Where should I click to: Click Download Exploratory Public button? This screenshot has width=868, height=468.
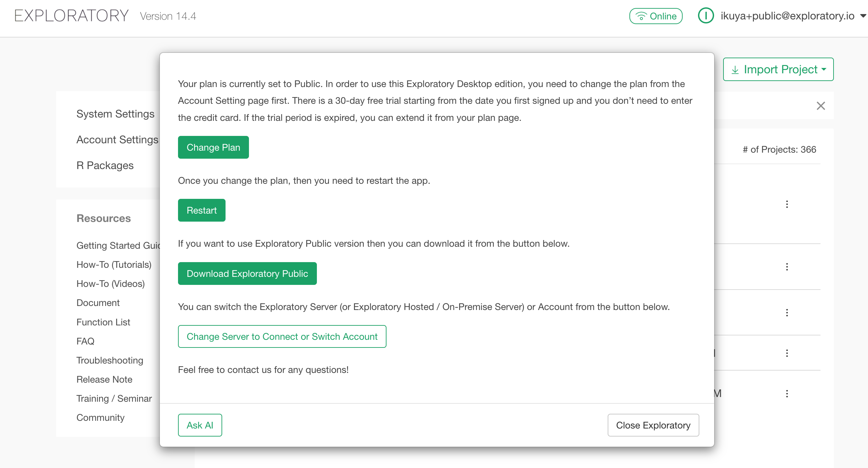pyautogui.click(x=247, y=274)
